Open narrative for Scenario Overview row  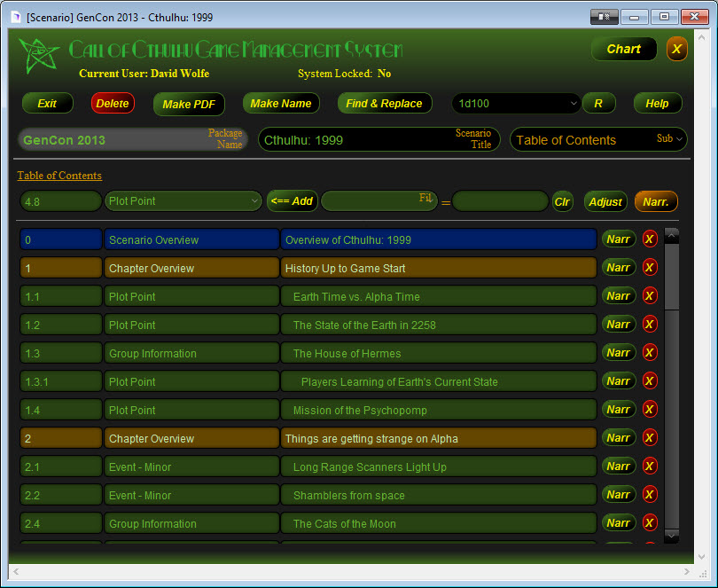pyautogui.click(x=619, y=239)
